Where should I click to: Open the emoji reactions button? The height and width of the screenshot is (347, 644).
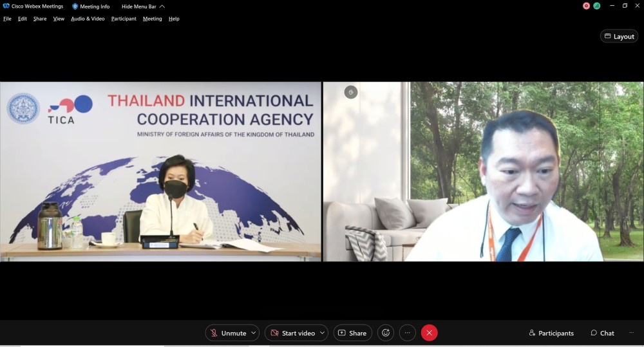tap(386, 333)
